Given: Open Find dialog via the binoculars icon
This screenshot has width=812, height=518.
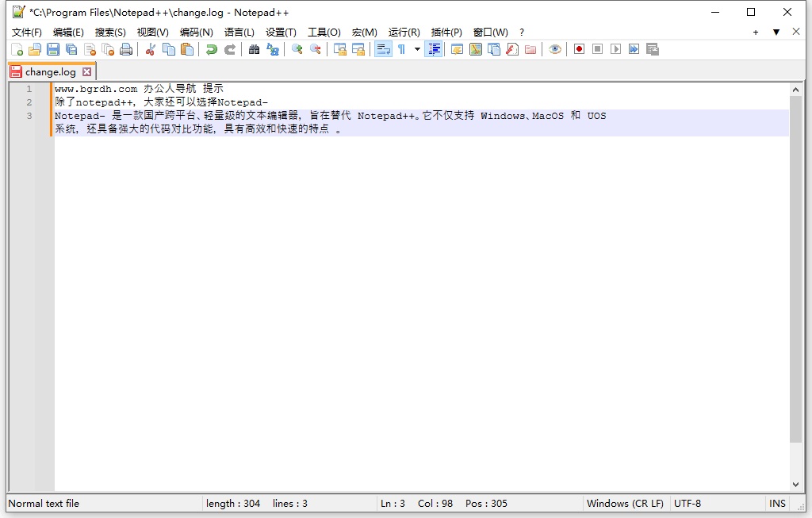Looking at the screenshot, I should point(254,48).
